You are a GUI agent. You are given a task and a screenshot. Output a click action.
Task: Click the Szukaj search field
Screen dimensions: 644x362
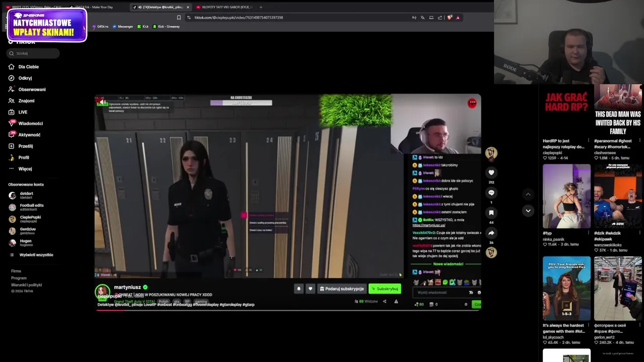coord(33,53)
